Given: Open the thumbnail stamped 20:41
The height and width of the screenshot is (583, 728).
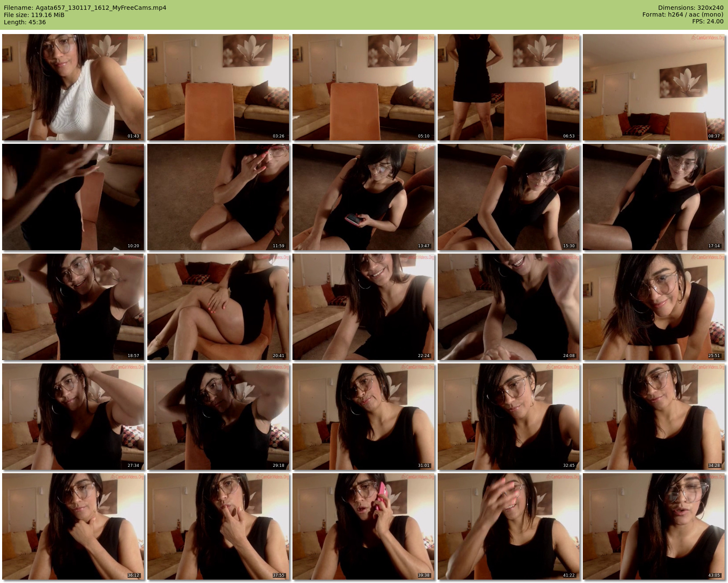Looking at the screenshot, I should [218, 307].
